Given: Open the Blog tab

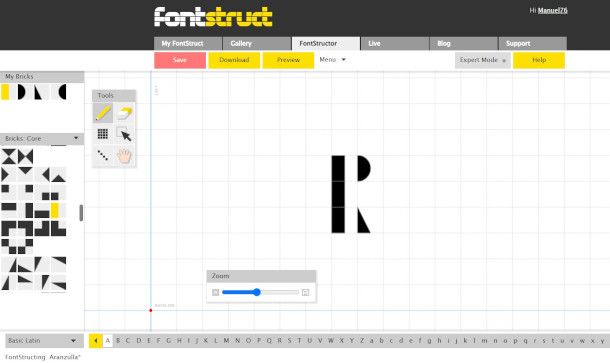Looking at the screenshot, I should [x=463, y=44].
